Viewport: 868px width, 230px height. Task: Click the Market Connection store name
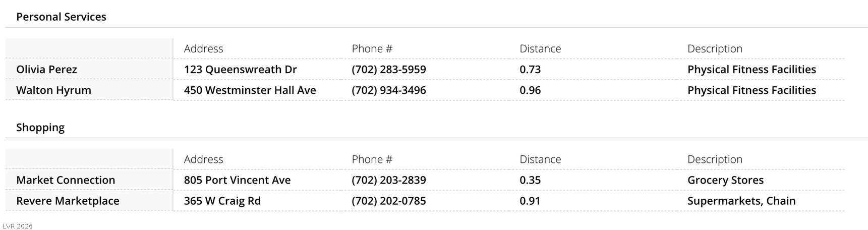tap(66, 180)
